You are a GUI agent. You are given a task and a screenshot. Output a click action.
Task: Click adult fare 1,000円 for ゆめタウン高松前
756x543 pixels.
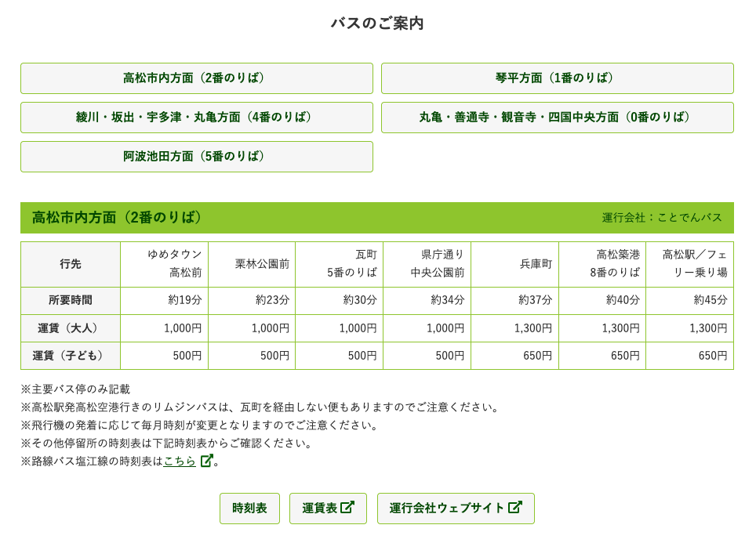(x=183, y=328)
